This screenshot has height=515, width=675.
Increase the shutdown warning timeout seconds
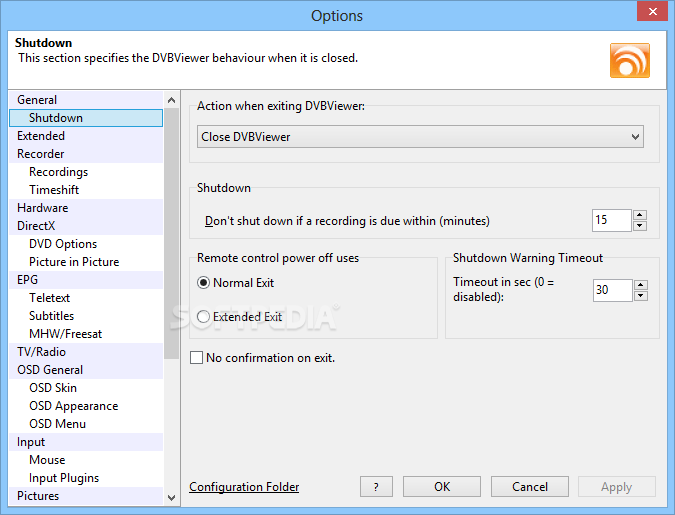click(x=641, y=285)
